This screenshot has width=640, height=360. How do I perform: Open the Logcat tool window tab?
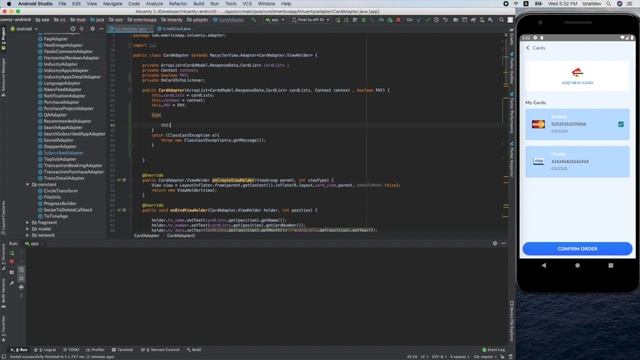[46, 350]
